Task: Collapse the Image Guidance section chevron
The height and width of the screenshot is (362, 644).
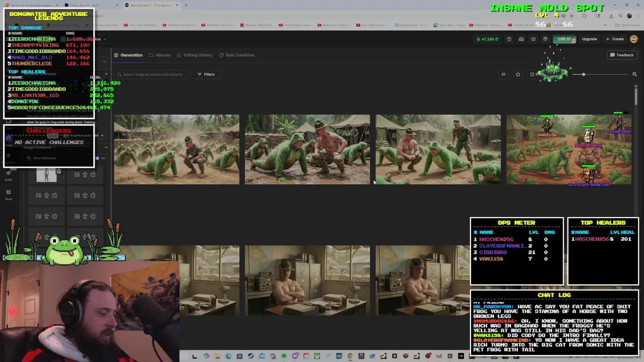Action: click(106, 147)
